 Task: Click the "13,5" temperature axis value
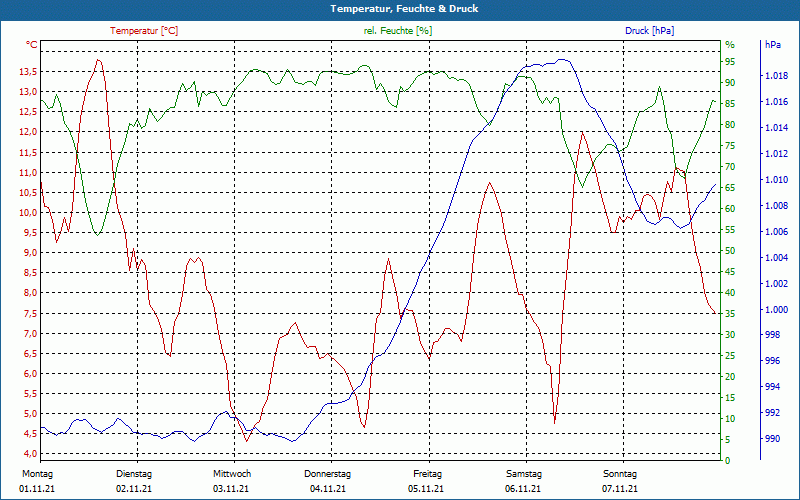(28, 72)
